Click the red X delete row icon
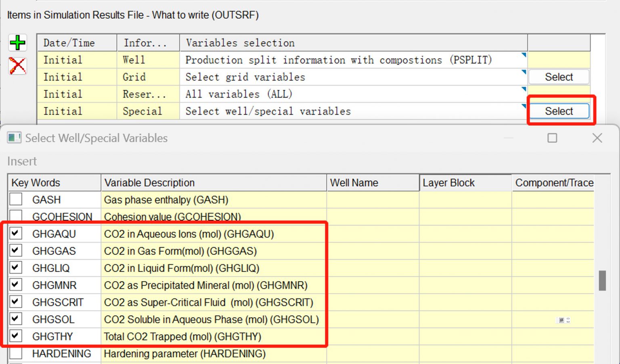620x364 pixels. (x=17, y=66)
